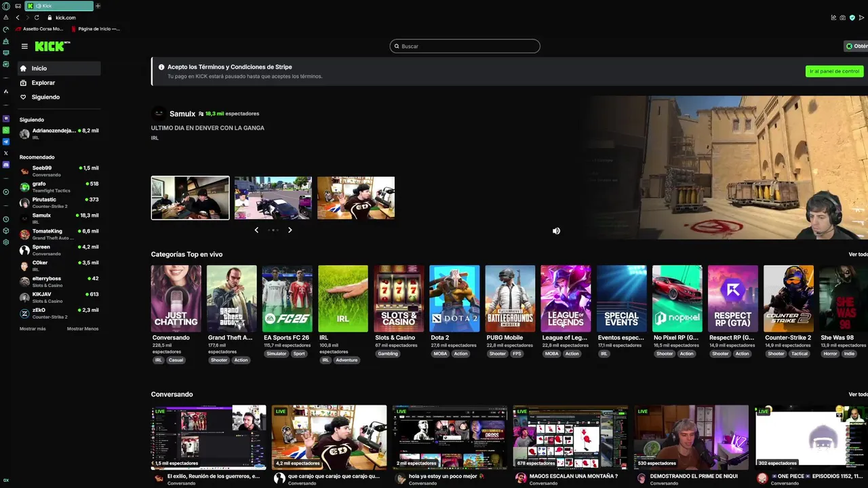Go to previous featured stream arrow
868x488 pixels.
coord(256,230)
